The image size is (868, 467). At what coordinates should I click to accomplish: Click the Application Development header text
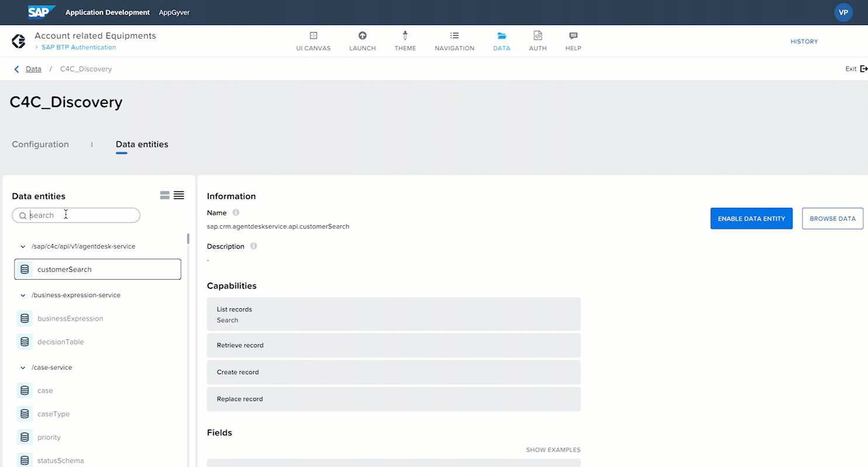(107, 12)
